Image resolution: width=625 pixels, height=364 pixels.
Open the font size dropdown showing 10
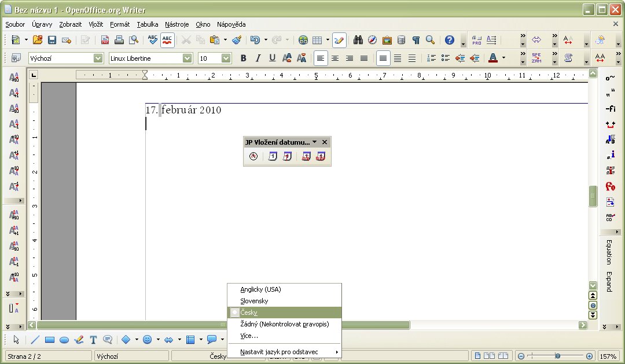pos(226,58)
